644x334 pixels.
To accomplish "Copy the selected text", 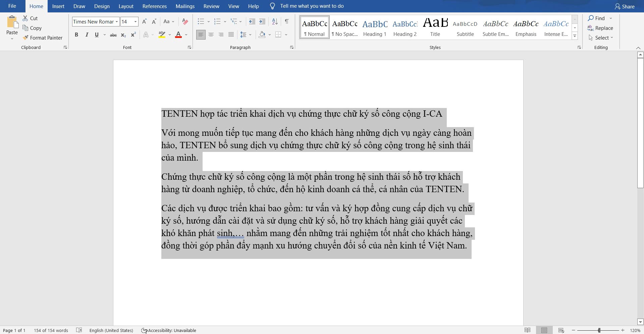I will [32, 28].
